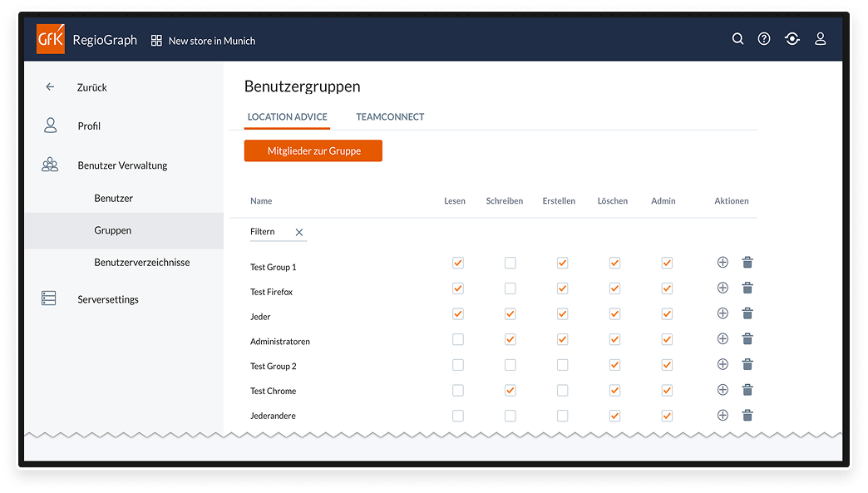Enable Schreiben checkbox for Test Group 1
Image resolution: width=868 pixels, height=493 pixels.
pos(510,263)
